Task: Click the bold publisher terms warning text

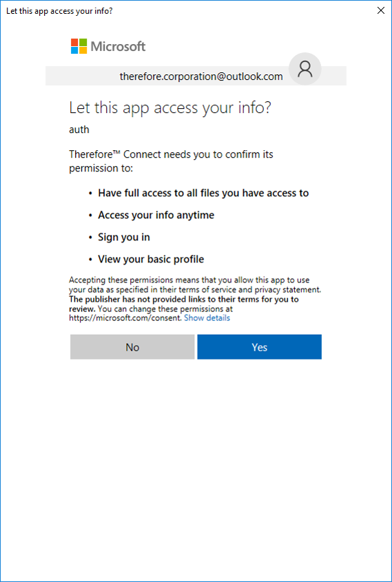Action: click(184, 304)
